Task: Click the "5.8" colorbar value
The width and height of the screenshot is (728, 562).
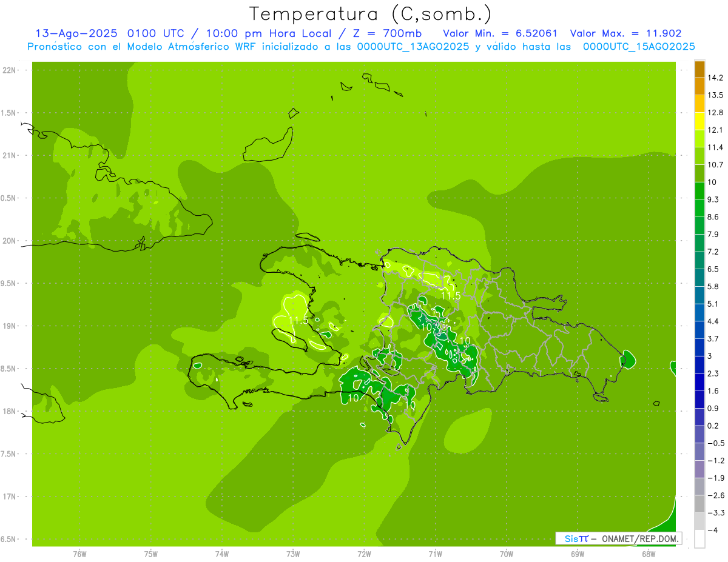Action: (713, 286)
